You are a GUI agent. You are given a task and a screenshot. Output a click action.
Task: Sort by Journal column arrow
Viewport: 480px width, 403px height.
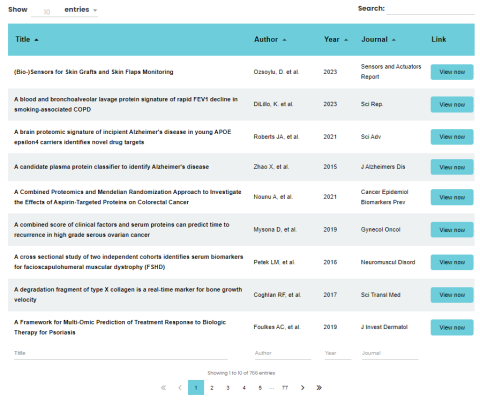[x=394, y=40]
